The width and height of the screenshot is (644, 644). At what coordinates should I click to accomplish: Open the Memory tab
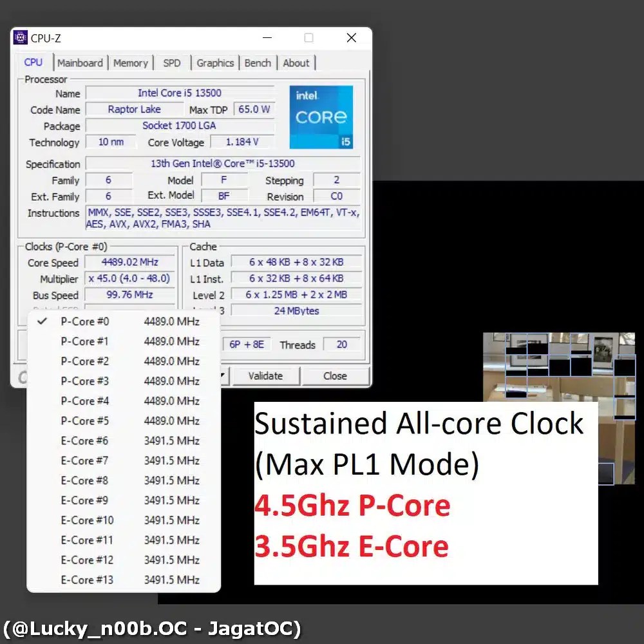[x=131, y=63]
